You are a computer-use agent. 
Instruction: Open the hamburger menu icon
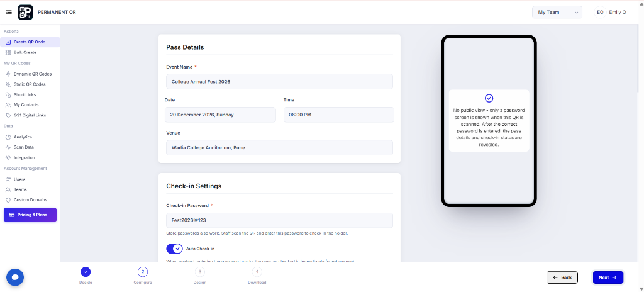click(x=9, y=13)
